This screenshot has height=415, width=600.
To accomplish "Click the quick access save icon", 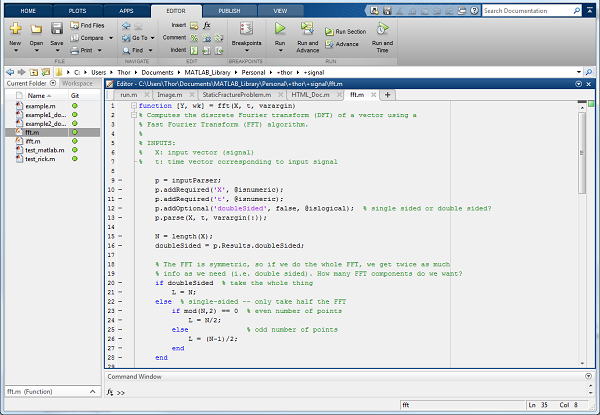I will click(x=387, y=11).
